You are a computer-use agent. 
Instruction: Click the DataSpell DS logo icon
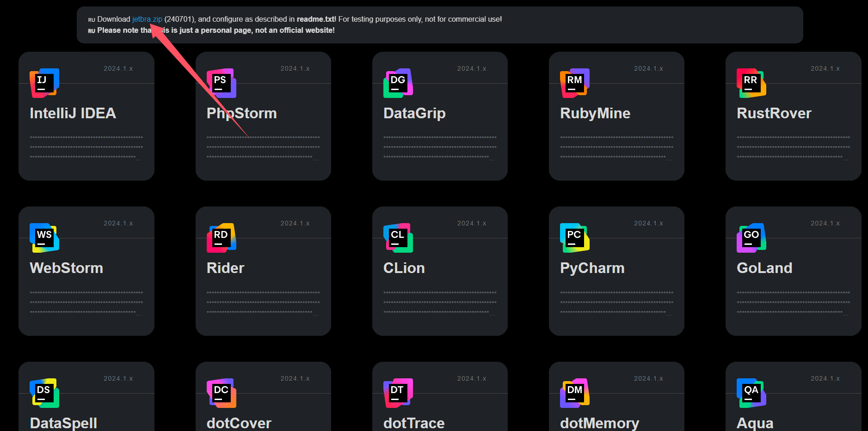(x=44, y=393)
